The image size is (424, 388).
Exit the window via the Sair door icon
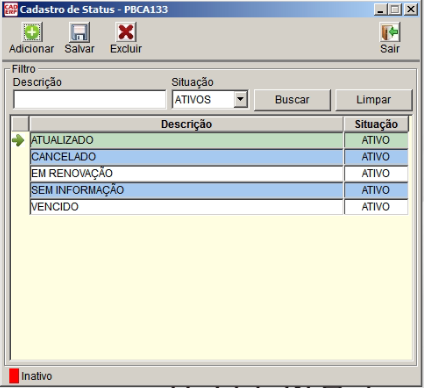tap(390, 32)
